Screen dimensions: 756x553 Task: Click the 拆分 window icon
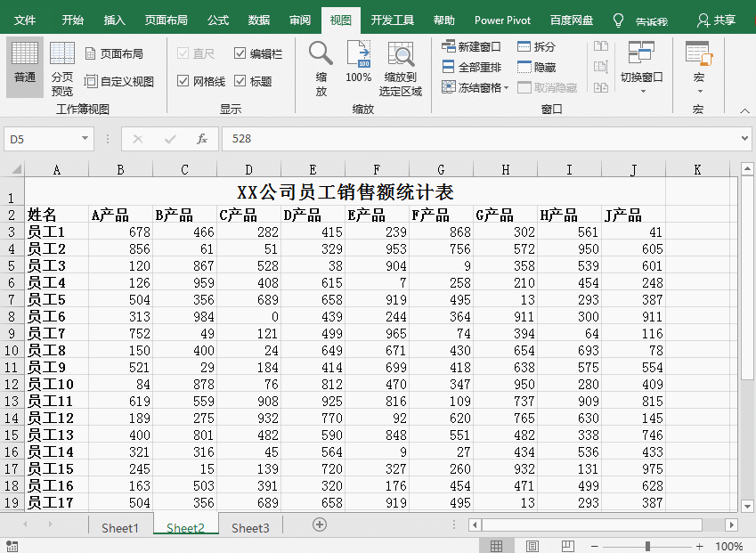point(535,46)
